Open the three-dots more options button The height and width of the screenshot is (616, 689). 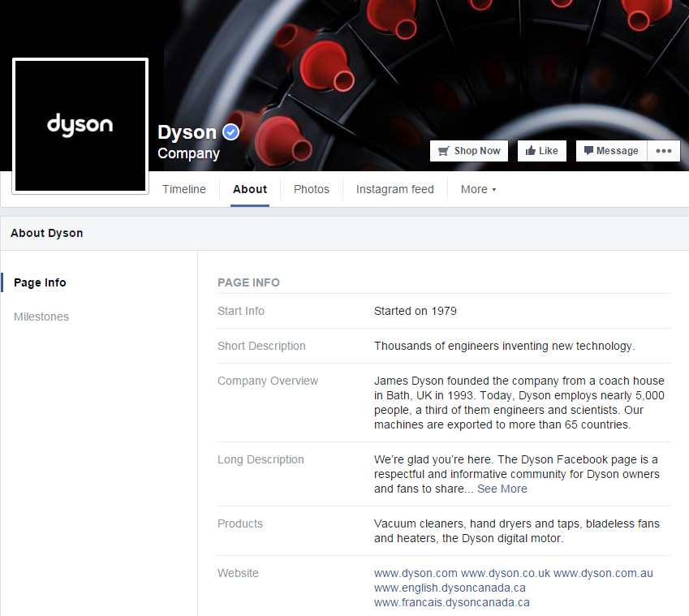[664, 151]
